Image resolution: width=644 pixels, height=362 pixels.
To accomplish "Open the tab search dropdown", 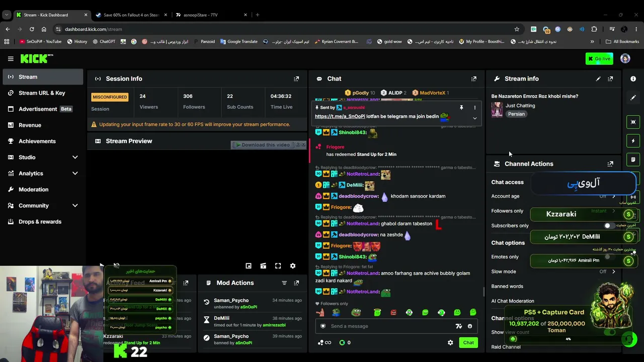I will 7,15.
